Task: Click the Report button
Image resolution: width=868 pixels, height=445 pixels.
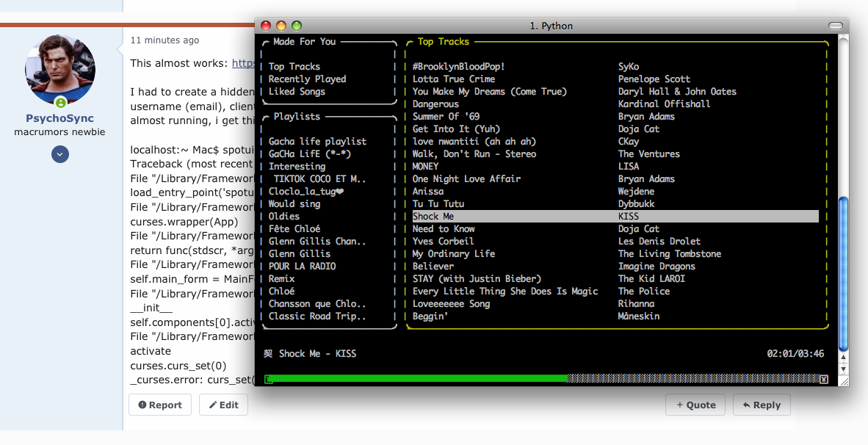Action: pyautogui.click(x=160, y=405)
